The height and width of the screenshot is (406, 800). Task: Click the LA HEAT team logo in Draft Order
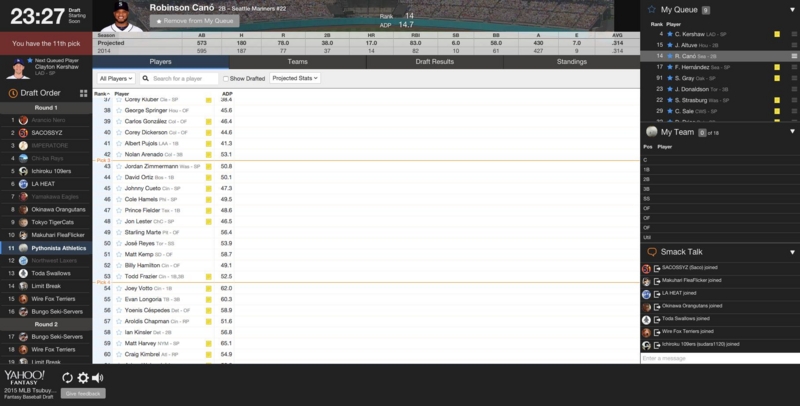(23, 184)
